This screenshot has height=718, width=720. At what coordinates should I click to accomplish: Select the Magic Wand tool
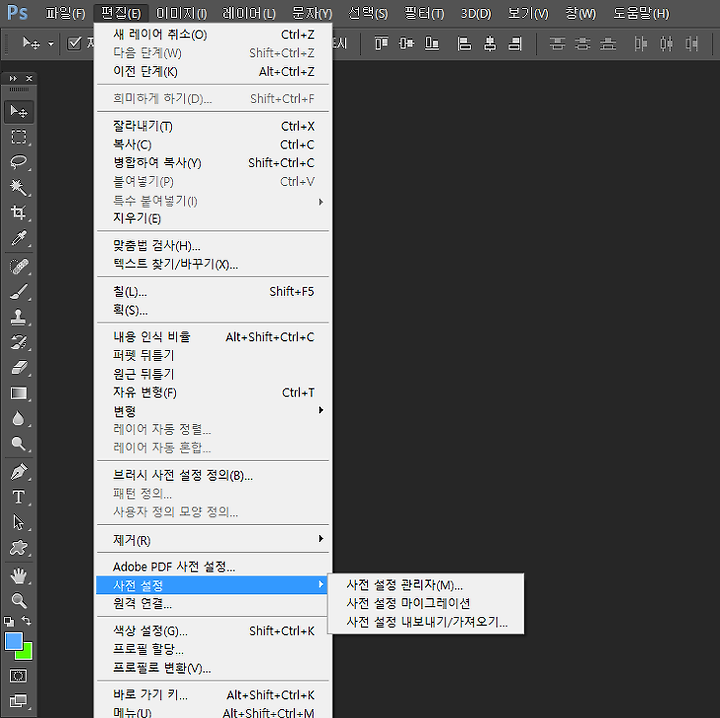(x=19, y=187)
